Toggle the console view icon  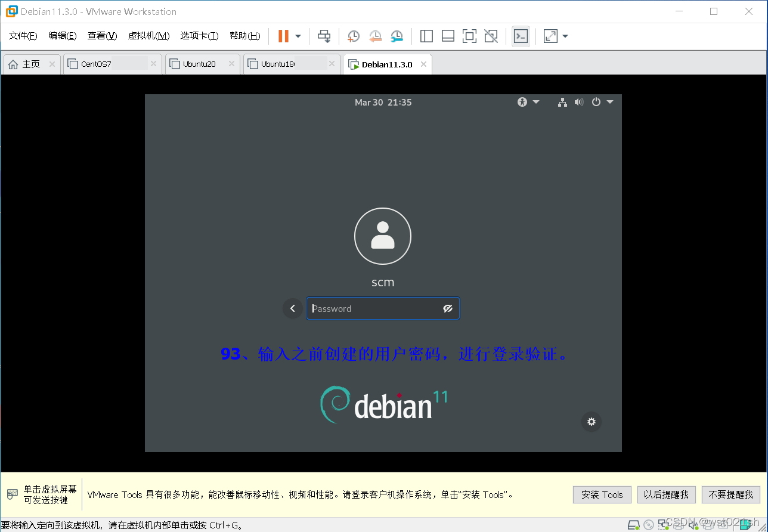[521, 36]
